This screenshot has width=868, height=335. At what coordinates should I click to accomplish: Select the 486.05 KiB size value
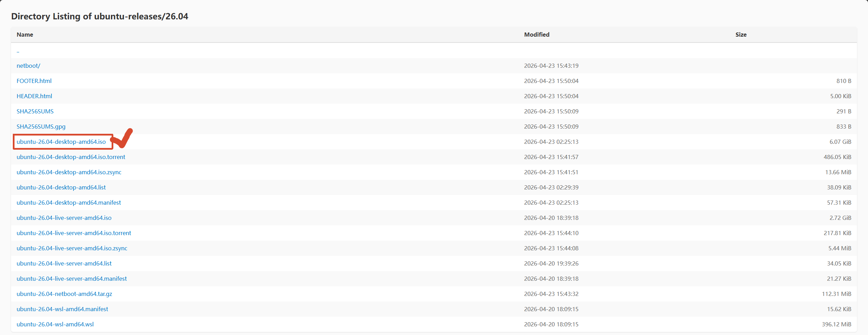point(838,157)
